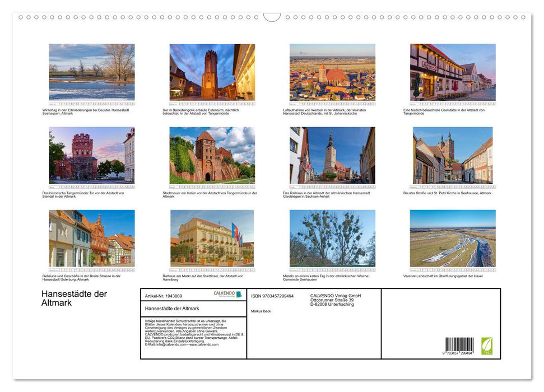Select a spiral binding hole on the far left
This screenshot has height=392, width=544.
click(x=21, y=17)
